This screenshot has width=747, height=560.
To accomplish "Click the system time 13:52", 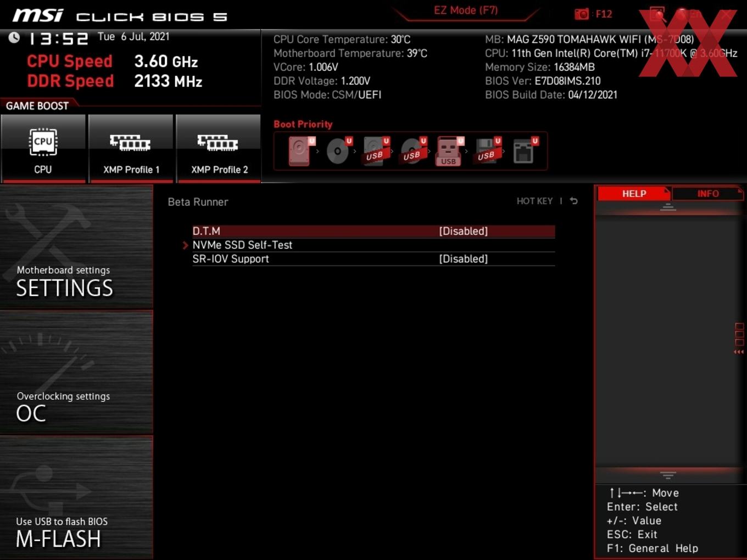I will (x=58, y=39).
